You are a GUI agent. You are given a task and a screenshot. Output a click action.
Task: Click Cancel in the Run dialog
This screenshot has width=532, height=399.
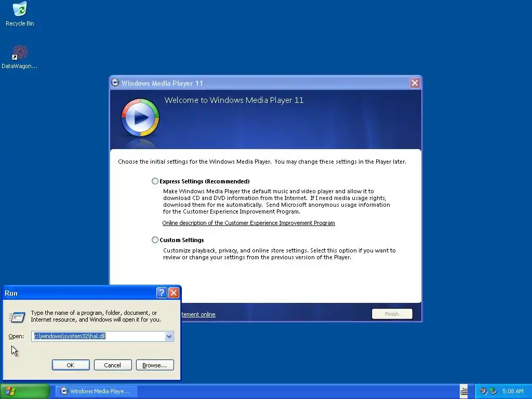point(113,365)
